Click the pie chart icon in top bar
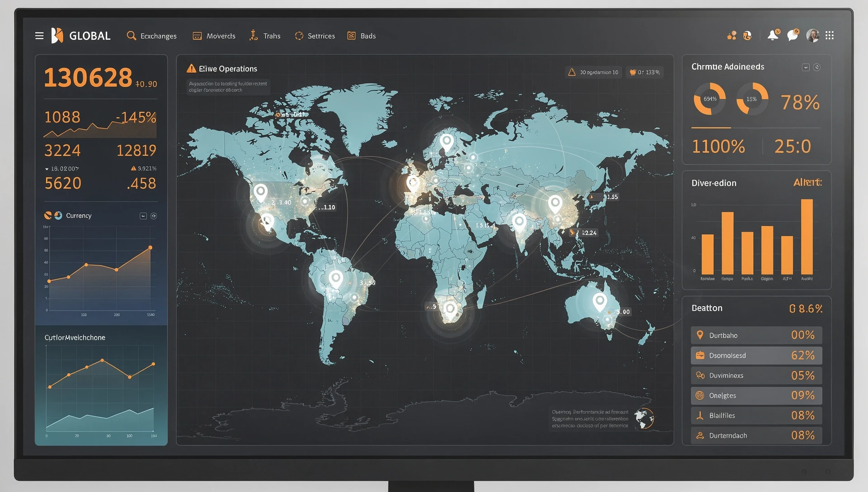 747,35
